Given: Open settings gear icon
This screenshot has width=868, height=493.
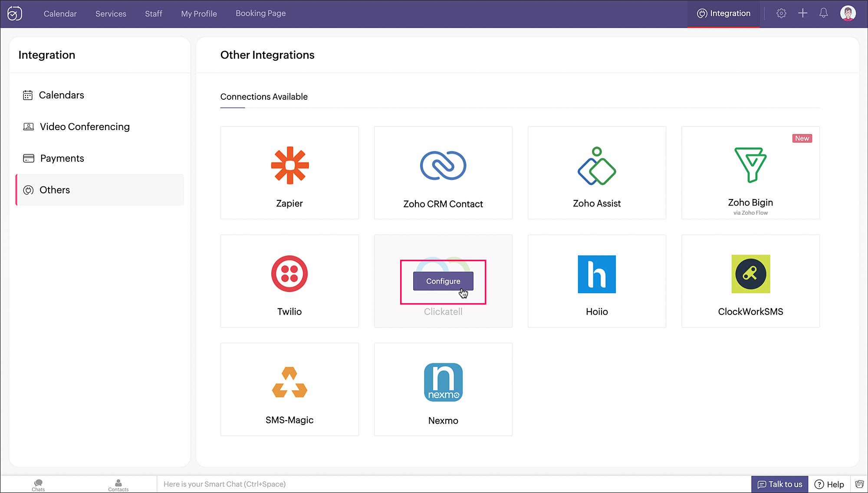Looking at the screenshot, I should [x=781, y=13].
